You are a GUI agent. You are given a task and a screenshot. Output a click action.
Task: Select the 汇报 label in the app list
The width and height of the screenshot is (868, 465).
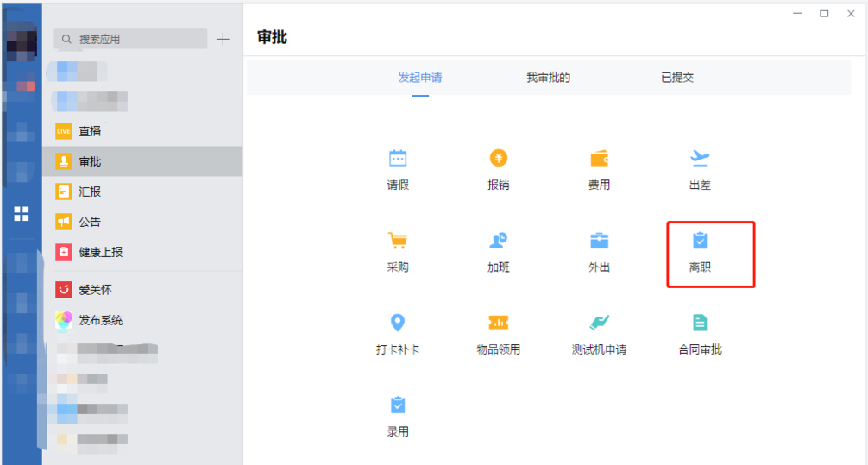[x=90, y=192]
